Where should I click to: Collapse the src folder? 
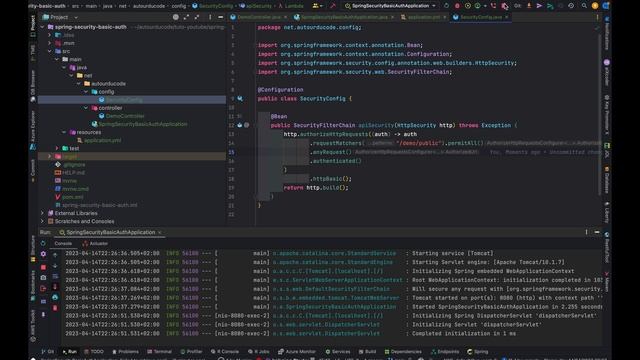[x=50, y=51]
